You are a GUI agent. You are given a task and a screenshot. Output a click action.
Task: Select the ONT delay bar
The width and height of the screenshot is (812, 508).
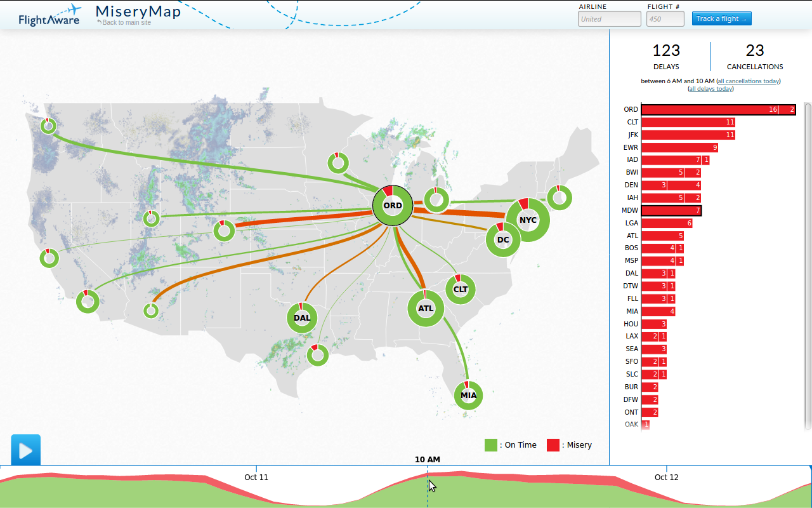pos(650,412)
